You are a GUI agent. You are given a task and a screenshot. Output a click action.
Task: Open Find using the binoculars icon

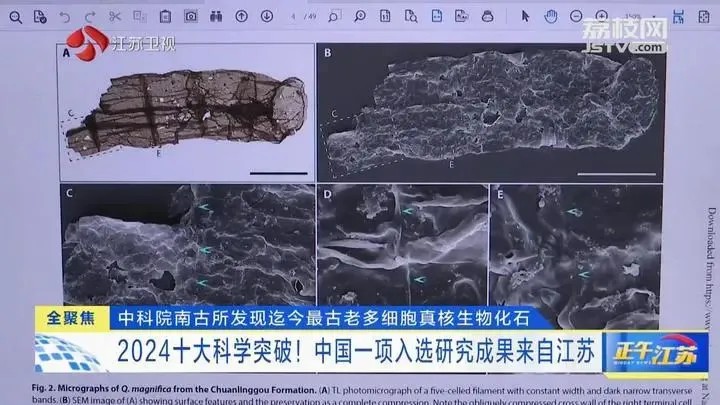coord(215,16)
